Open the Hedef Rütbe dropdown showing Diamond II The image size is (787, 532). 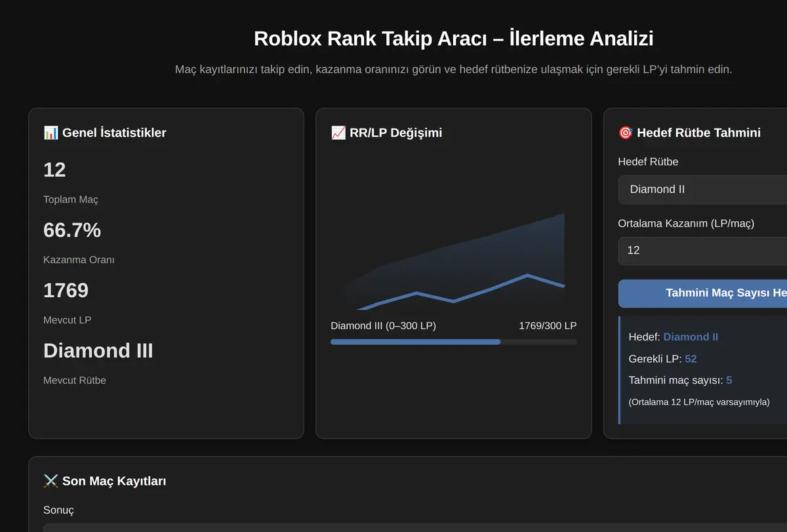point(702,190)
